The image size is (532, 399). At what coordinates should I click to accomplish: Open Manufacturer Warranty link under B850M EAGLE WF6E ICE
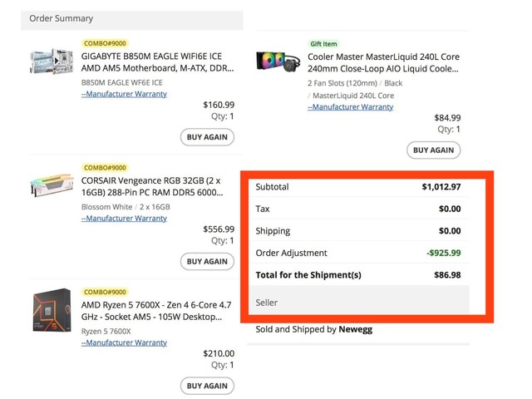pyautogui.click(x=124, y=94)
